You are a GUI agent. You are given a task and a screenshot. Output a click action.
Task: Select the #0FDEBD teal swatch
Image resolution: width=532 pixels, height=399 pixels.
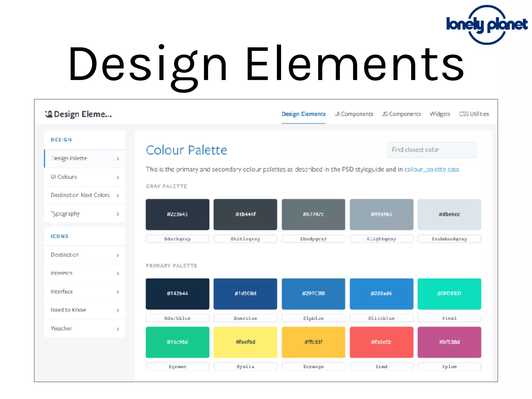[449, 294]
